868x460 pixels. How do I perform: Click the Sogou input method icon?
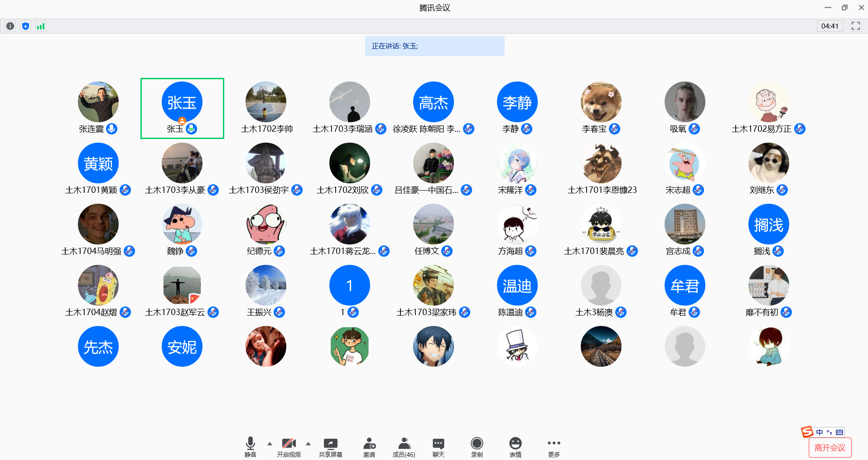pyautogui.click(x=807, y=432)
